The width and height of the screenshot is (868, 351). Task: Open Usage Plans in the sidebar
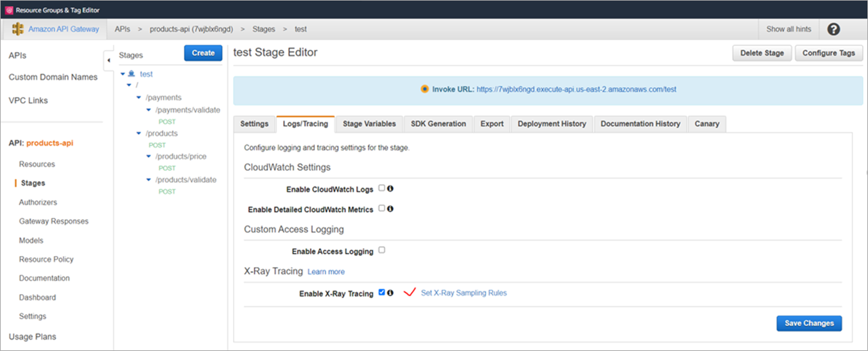[32, 336]
